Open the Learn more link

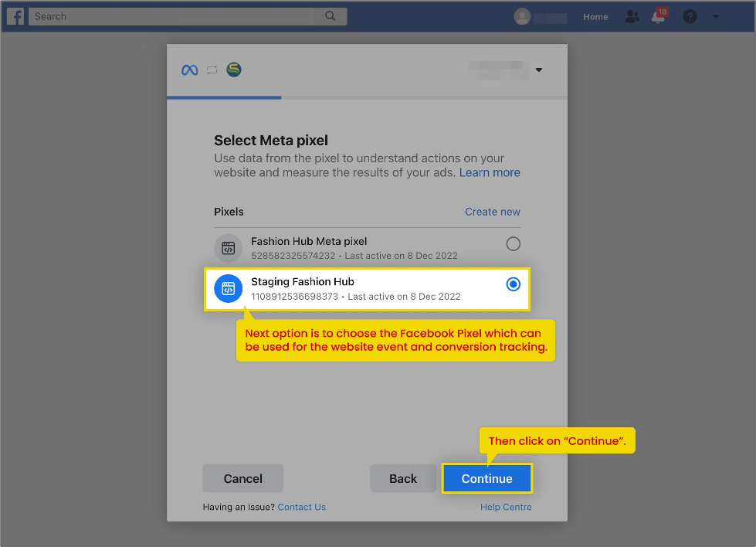490,172
